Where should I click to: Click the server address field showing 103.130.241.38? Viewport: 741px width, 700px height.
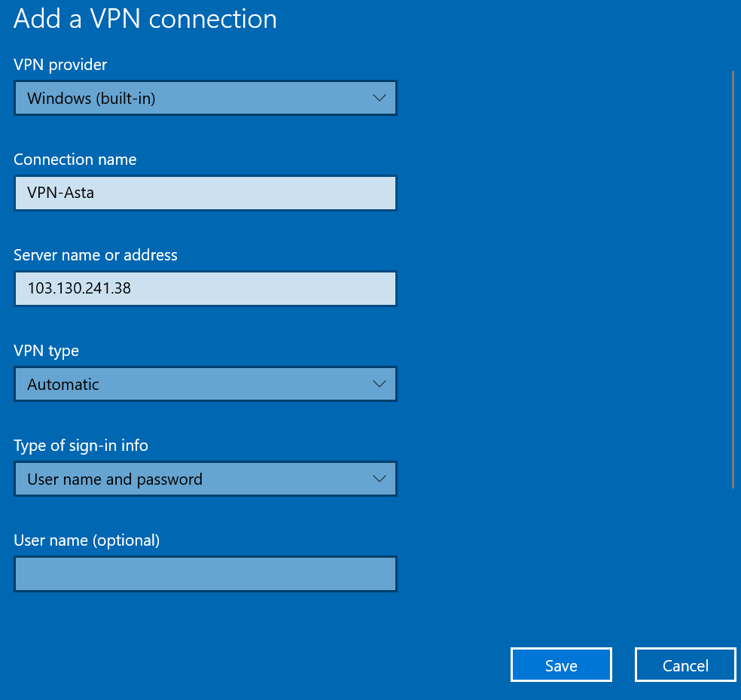[x=205, y=288]
